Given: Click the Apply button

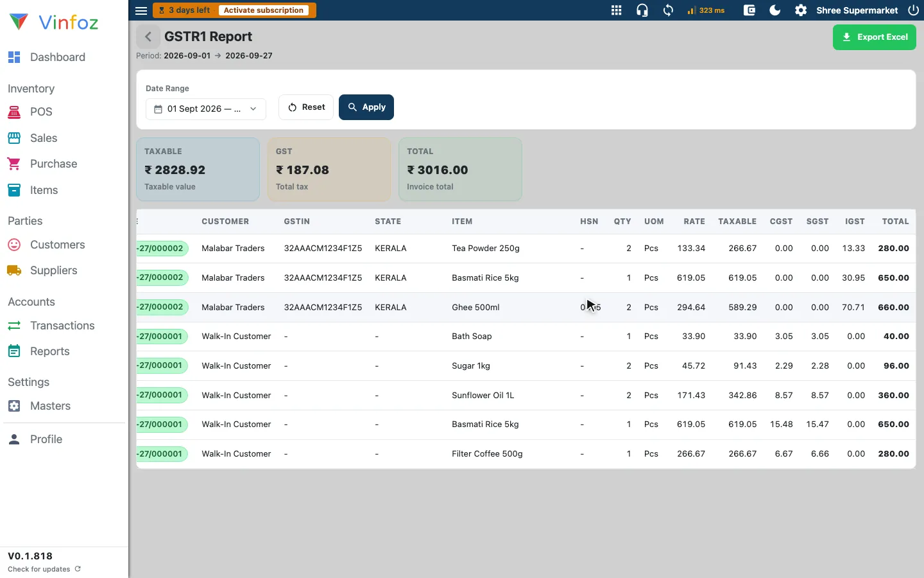Looking at the screenshot, I should coord(366,107).
